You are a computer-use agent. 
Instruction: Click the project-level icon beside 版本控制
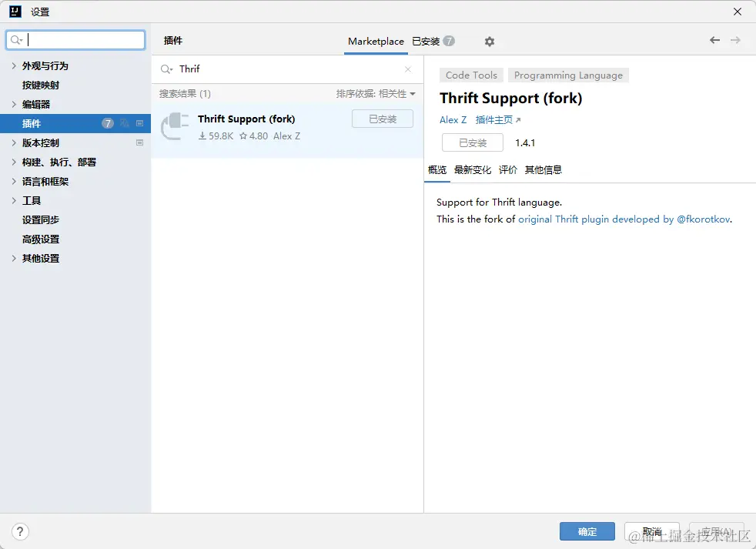click(140, 142)
